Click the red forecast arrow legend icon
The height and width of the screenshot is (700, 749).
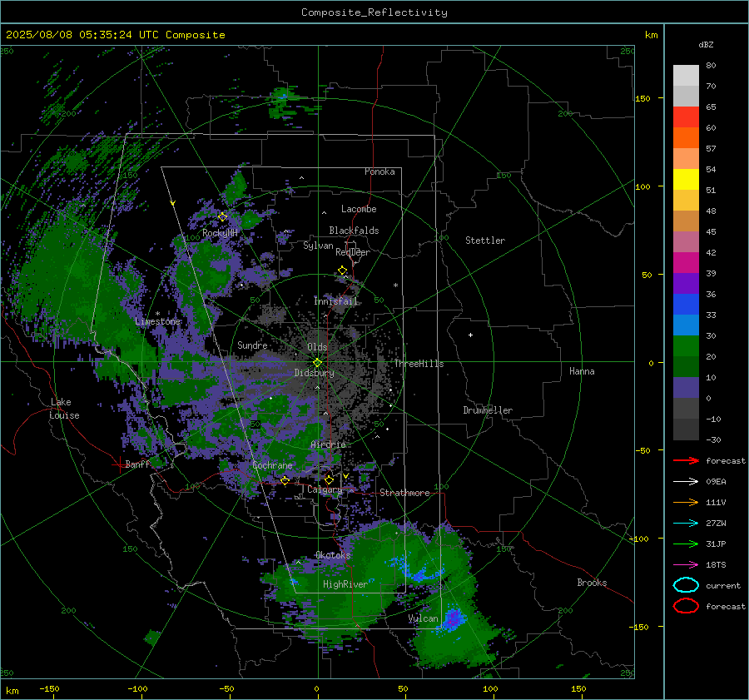pyautogui.click(x=686, y=460)
